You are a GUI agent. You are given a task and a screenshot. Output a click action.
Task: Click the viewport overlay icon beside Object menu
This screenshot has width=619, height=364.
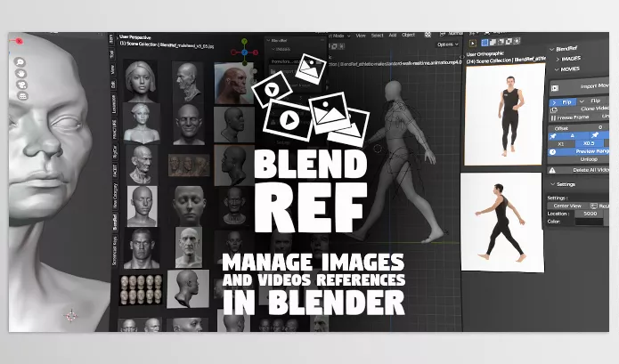click(x=428, y=35)
